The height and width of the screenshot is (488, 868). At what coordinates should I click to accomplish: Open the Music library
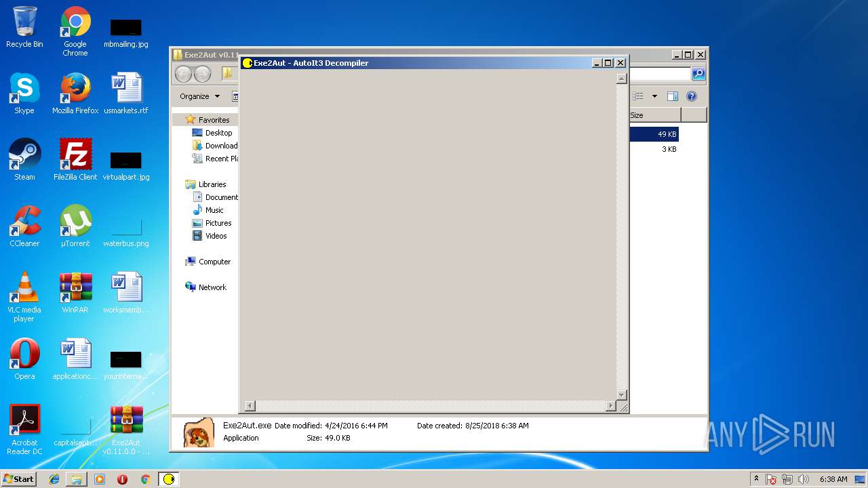(208, 210)
